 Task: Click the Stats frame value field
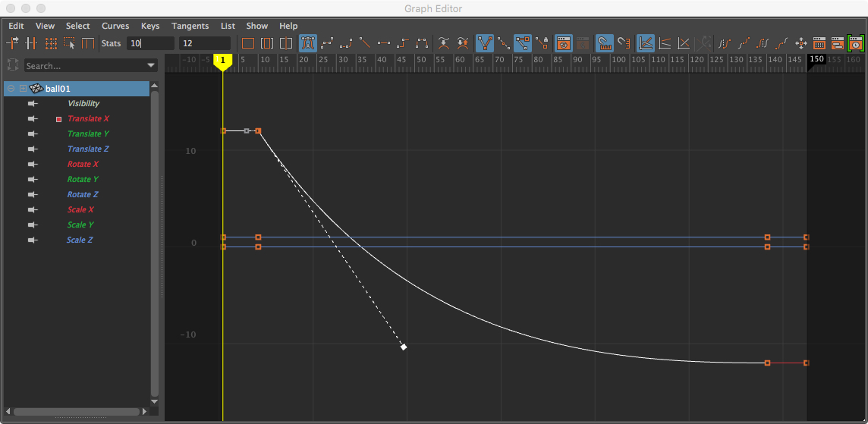tap(149, 43)
